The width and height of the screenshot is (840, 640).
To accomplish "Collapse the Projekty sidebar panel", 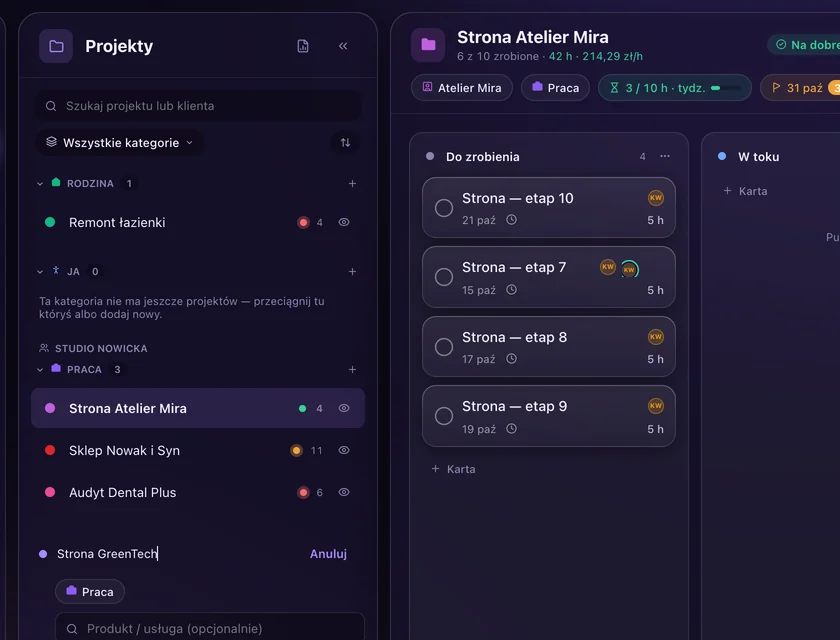I will click(x=343, y=46).
